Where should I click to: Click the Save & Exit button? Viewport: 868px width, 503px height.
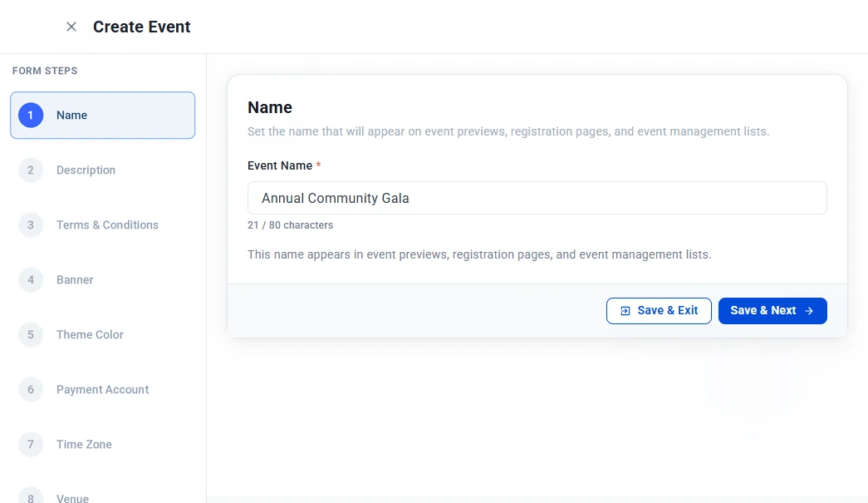[659, 311]
